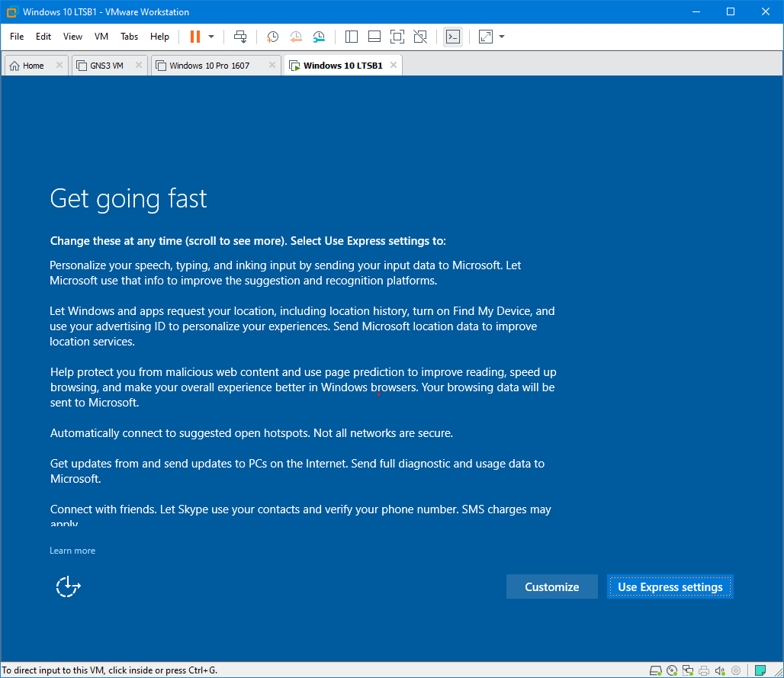The image size is (784, 678).
Task: Open the Ease of Access icon in setup
Action: (68, 586)
